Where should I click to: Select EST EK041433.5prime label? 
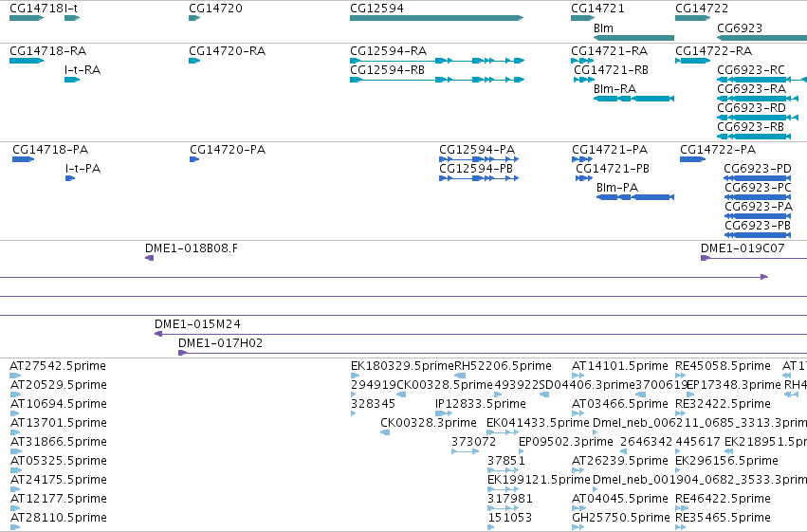[x=539, y=423]
